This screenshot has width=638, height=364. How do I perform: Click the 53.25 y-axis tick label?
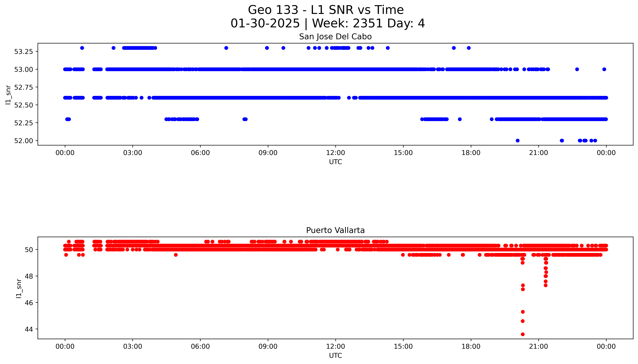(x=24, y=52)
